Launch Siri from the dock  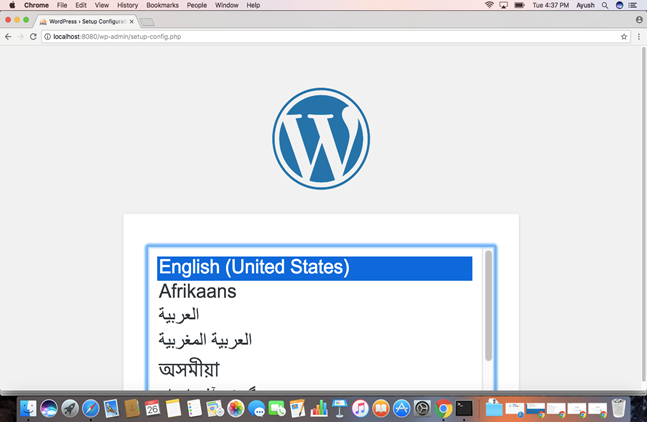tap(49, 409)
